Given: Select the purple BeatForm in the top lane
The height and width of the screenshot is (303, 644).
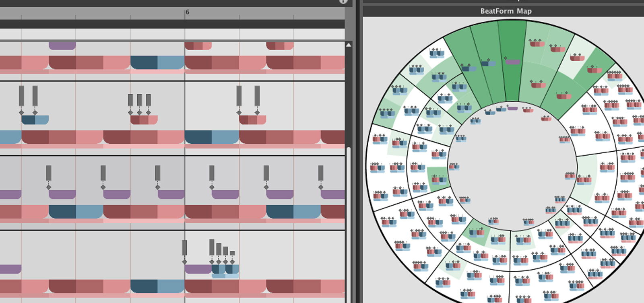Looking at the screenshot, I should tap(62, 45).
